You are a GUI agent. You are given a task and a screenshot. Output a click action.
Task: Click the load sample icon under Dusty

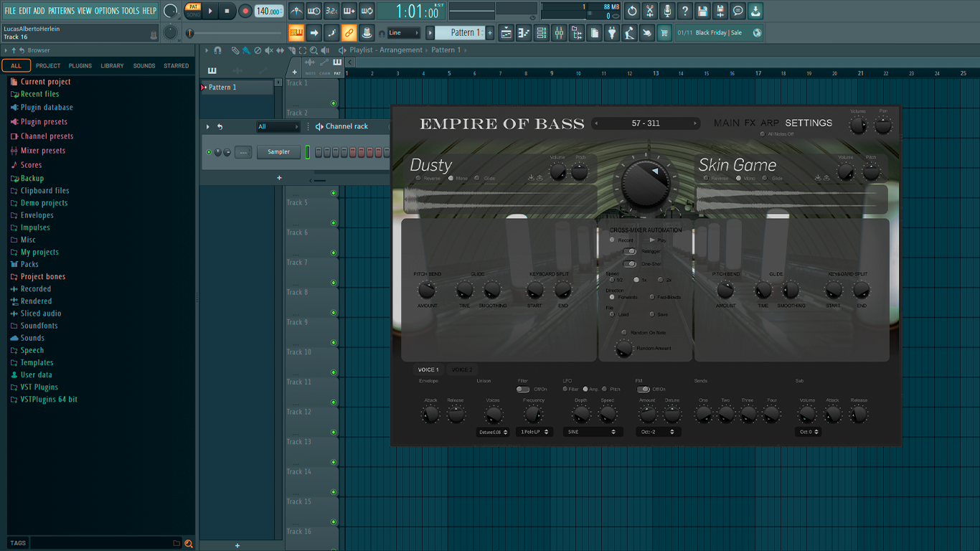coord(531,178)
